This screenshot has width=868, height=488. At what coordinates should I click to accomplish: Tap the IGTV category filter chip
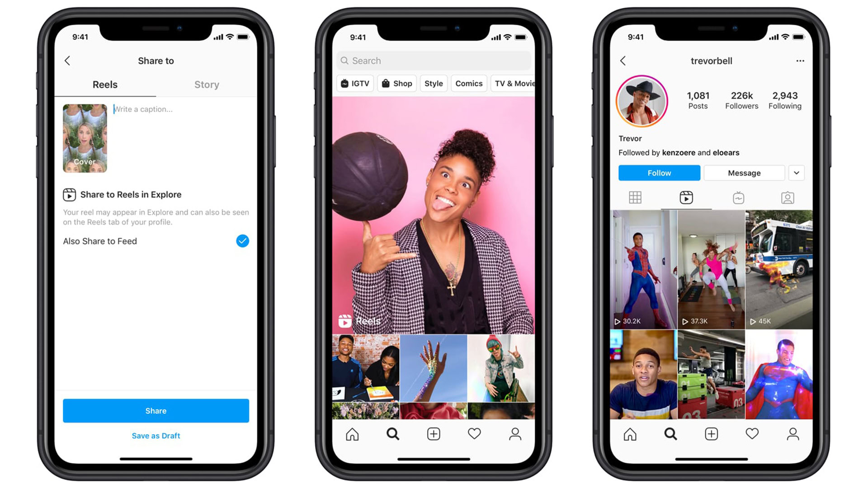pos(351,84)
